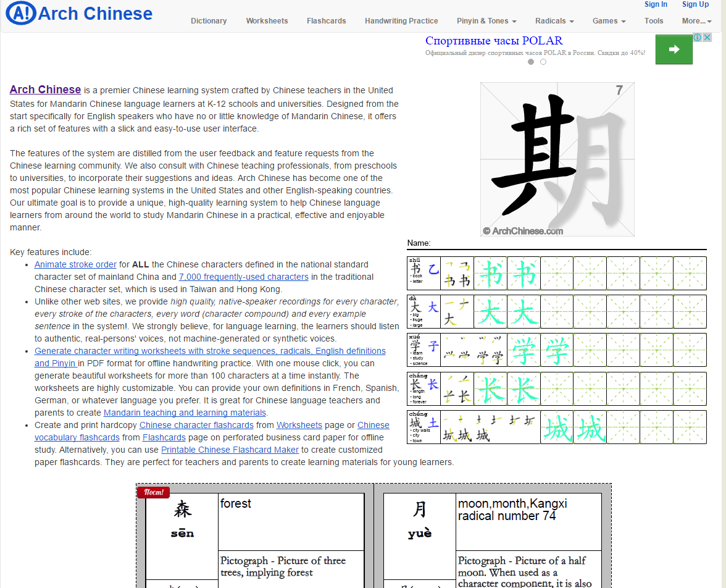Open Printable Chinese Flashcard Maker link
Image resolution: width=726 pixels, height=588 pixels.
(x=230, y=450)
